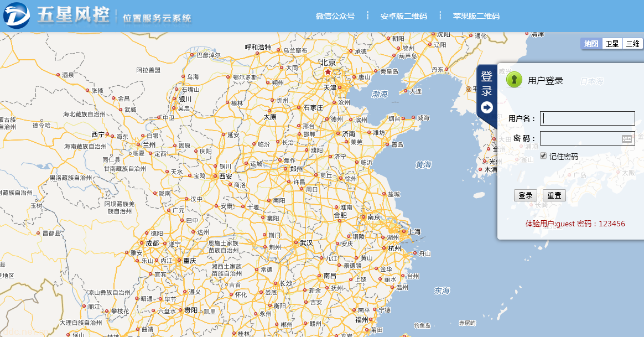Click the 北京 label on the map
Viewport: 644px width, 337px height.
tap(328, 63)
